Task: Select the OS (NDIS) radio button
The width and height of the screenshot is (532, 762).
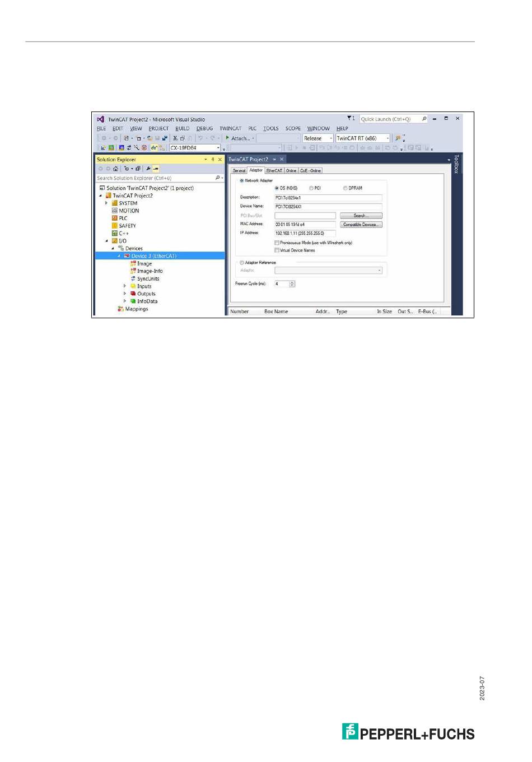Action: click(x=277, y=188)
